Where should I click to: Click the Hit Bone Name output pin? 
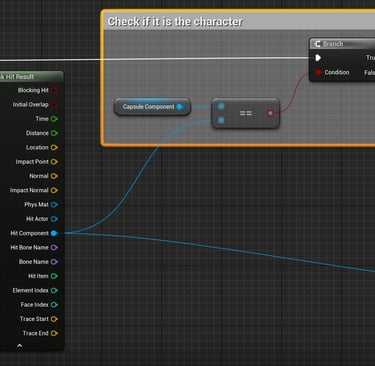point(54,248)
